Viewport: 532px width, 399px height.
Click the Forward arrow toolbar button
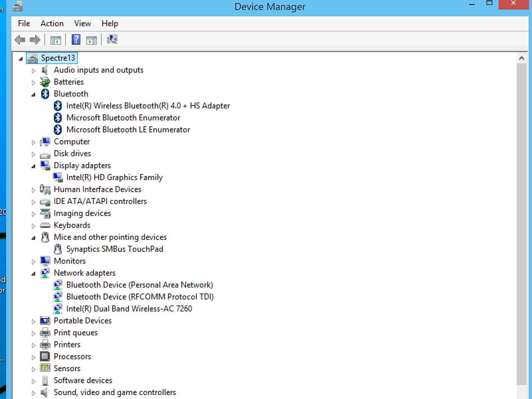coord(35,40)
